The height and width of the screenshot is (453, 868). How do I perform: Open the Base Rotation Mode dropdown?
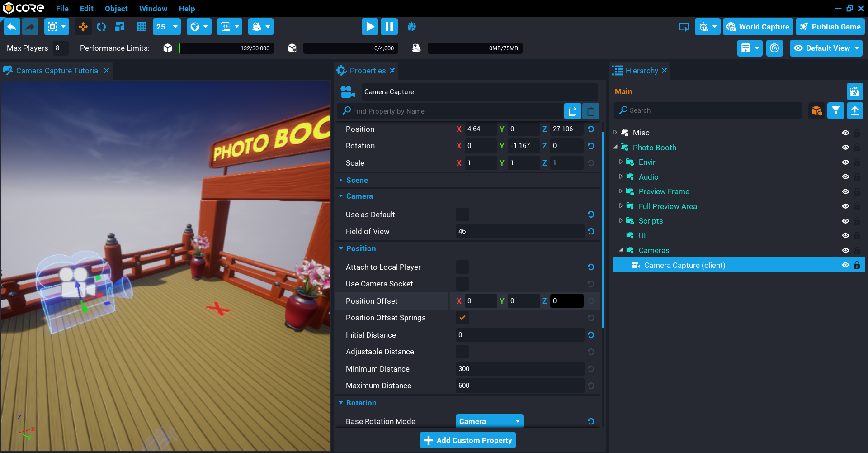click(489, 421)
